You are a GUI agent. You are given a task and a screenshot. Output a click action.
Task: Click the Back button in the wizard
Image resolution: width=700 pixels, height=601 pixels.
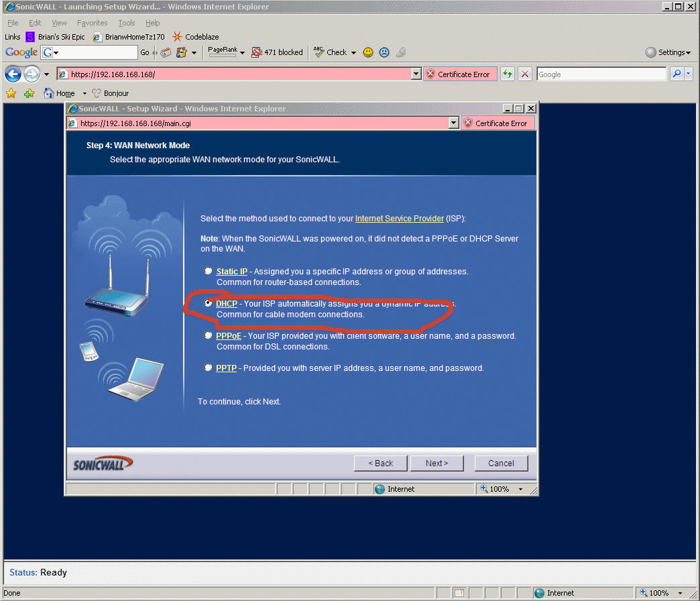click(381, 463)
